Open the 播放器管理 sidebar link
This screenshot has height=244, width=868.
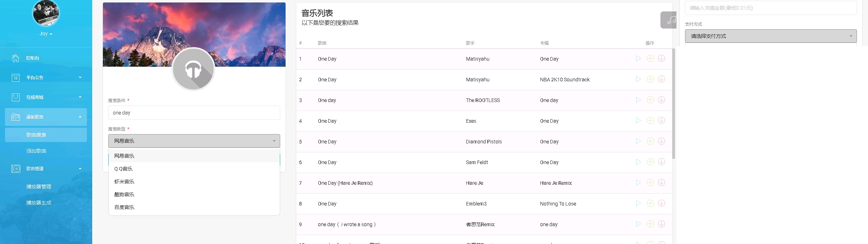(x=39, y=187)
